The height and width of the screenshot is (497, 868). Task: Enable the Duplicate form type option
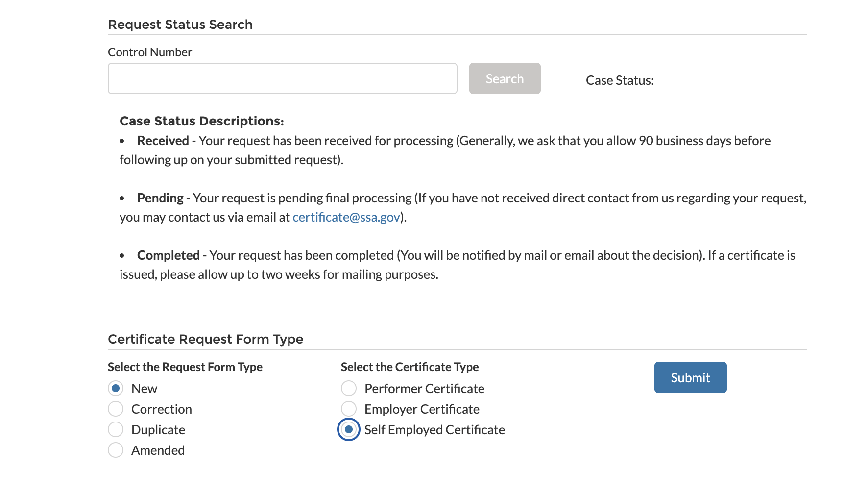point(116,429)
